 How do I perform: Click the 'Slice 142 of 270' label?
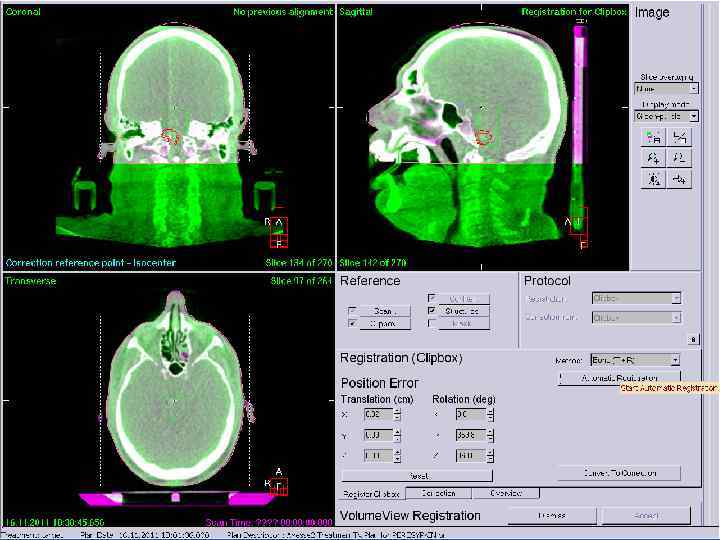click(373, 263)
